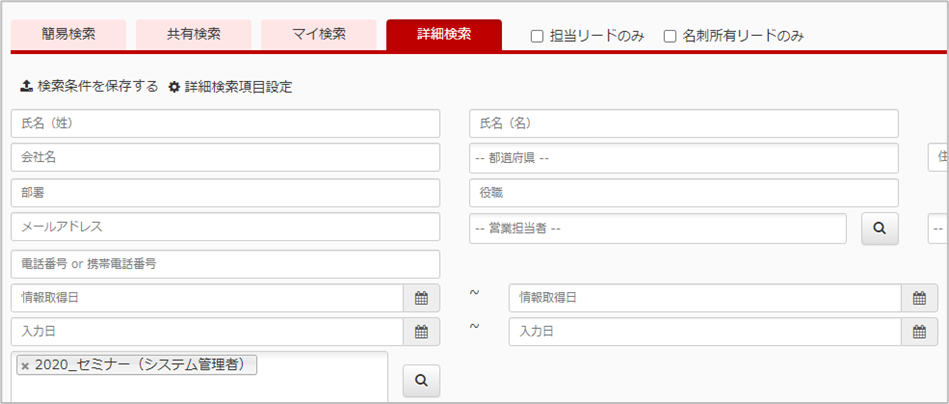Click the end 入力日 date field
The height and width of the screenshot is (404, 949).
pos(706,331)
